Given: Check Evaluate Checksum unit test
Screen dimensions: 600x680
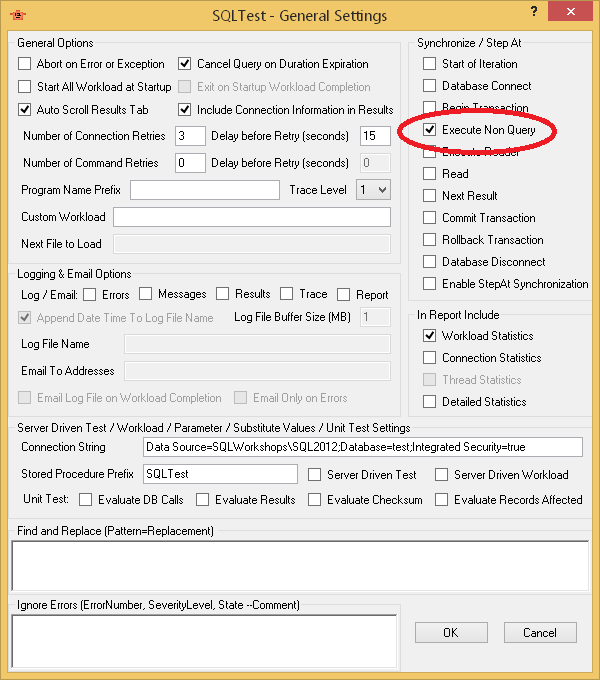Looking at the screenshot, I should tap(315, 500).
